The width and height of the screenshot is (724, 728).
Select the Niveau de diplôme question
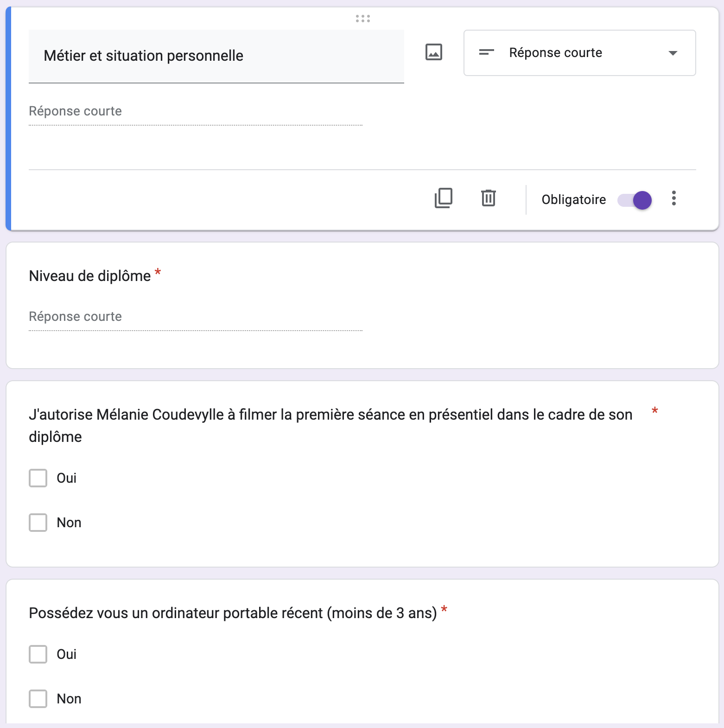(x=90, y=276)
